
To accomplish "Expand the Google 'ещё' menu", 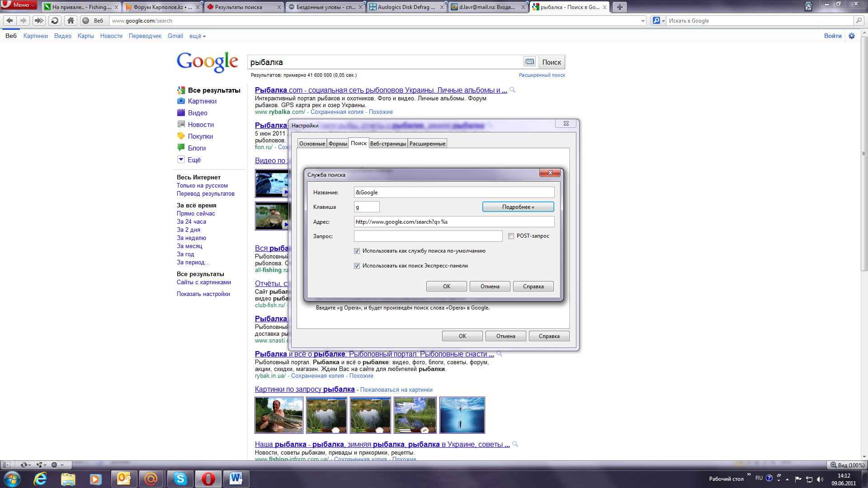I will (x=197, y=36).
